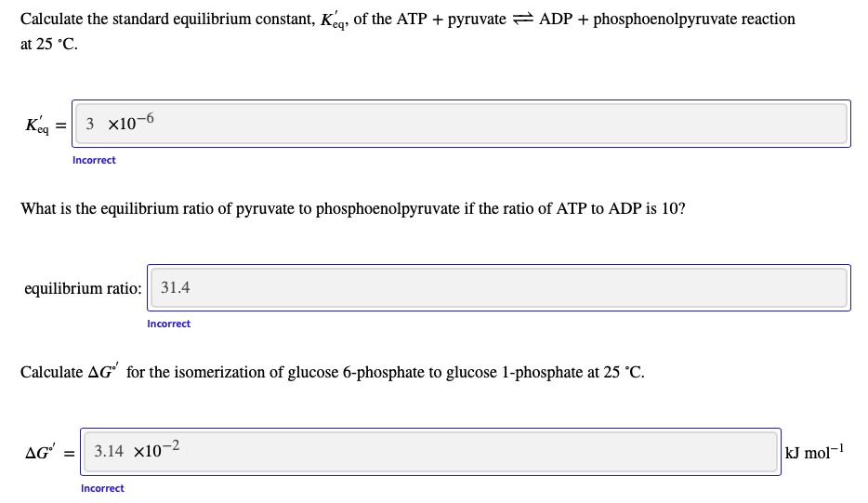868x503 pixels.
Task: Click the 'equilibrium ratio:' field label
Action: coord(83,288)
